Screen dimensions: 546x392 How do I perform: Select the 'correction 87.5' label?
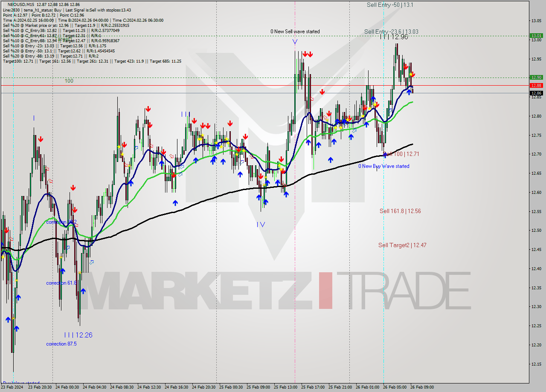tap(61, 344)
